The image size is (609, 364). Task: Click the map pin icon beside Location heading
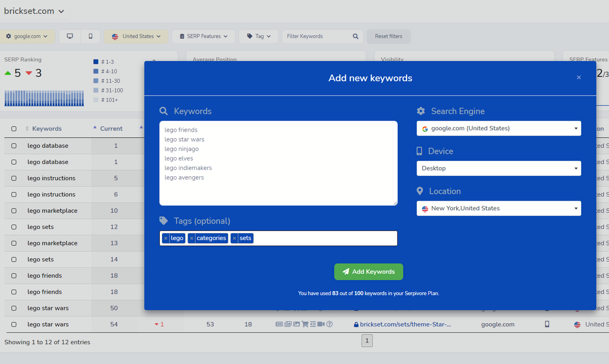[x=420, y=191]
